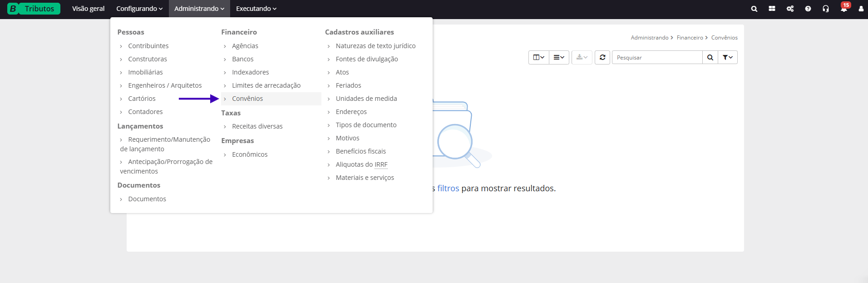Click the global search magnifier in top bar
The image size is (868, 283).
754,9
